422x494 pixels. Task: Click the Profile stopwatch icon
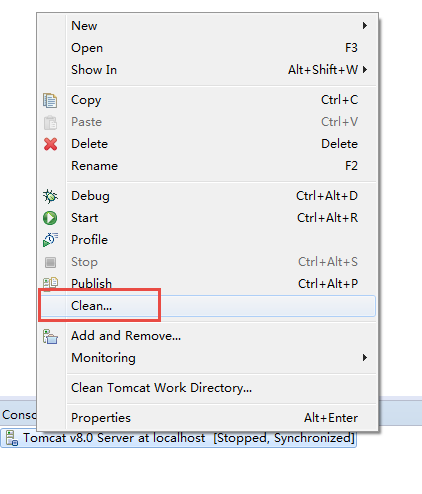(50, 240)
